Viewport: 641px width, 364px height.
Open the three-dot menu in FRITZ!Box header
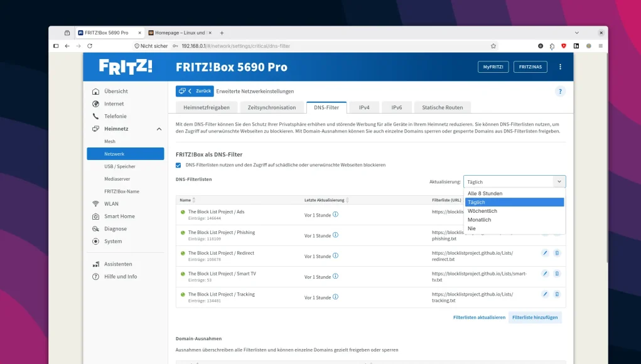pos(560,67)
